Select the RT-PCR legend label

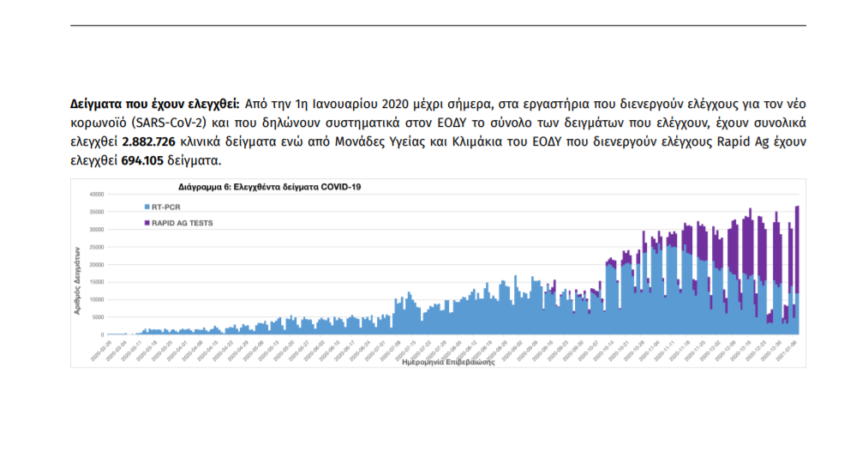point(165,207)
